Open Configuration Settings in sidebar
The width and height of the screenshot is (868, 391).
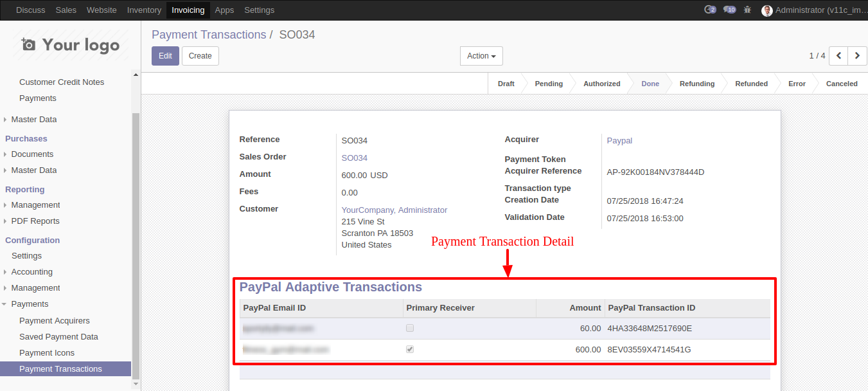(x=26, y=256)
